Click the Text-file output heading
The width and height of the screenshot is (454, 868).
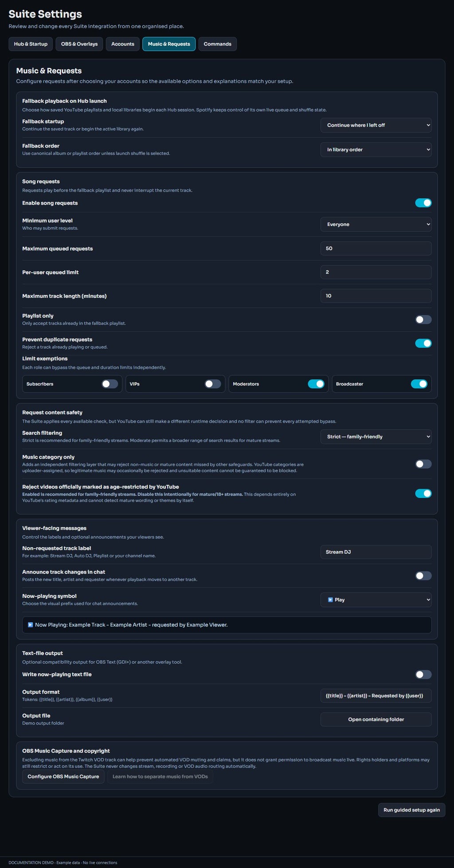tap(43, 653)
